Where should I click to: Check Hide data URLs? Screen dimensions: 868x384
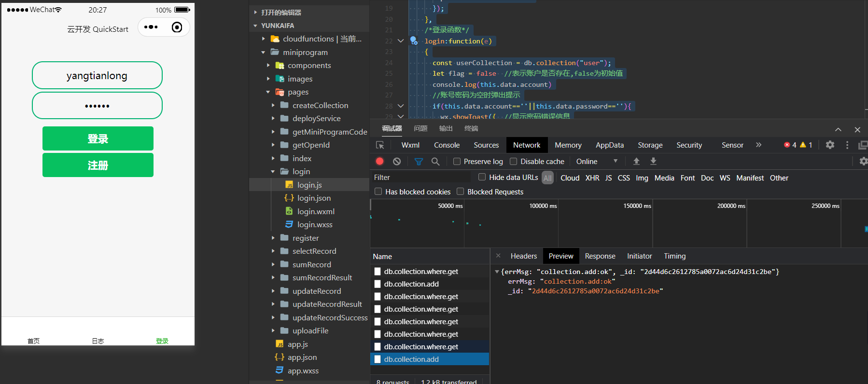482,177
